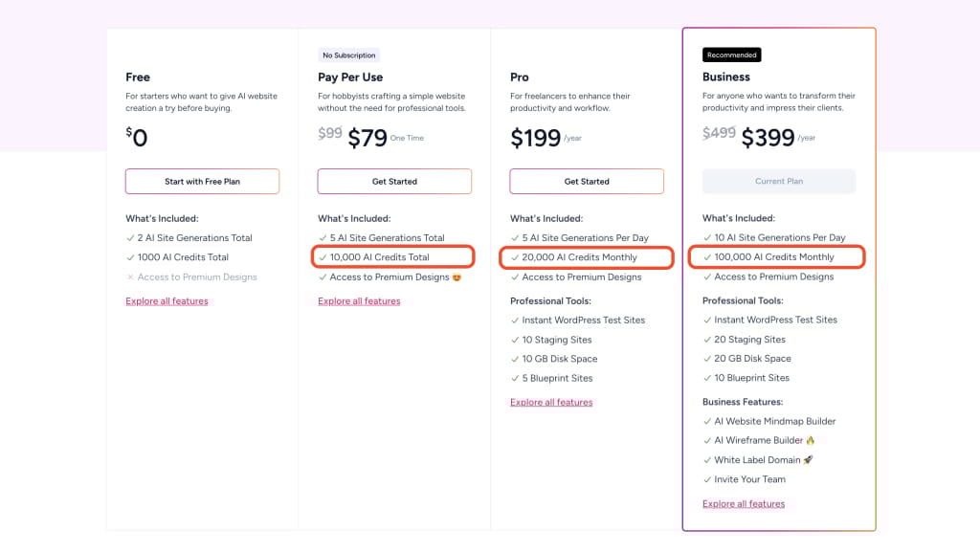The height and width of the screenshot is (553, 980).
Task: Click the heart-eyes emoji beside Premium Designs
Action: click(x=457, y=277)
